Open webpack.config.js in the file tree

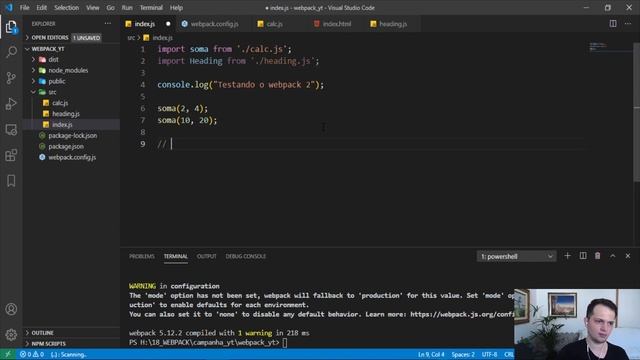point(71,157)
